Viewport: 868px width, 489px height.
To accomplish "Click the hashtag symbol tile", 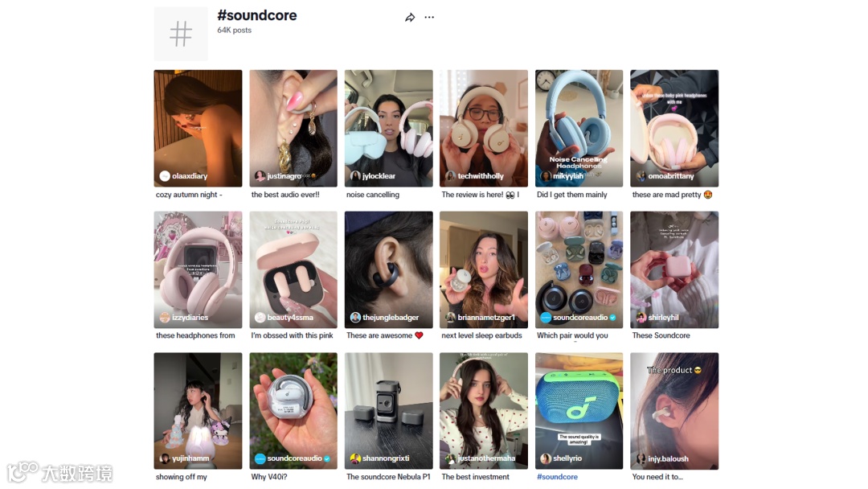I will click(181, 34).
